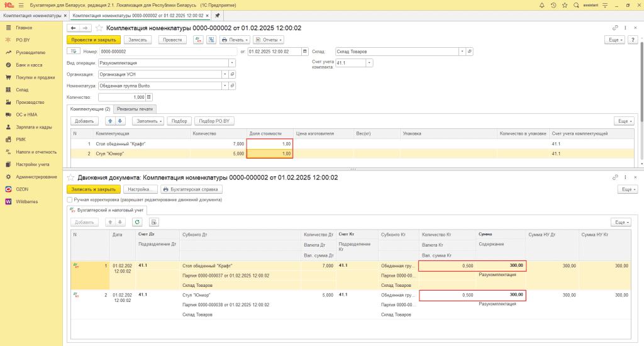The height and width of the screenshot is (346, 644).
Task: Switch to the Реквизиты печати tab
Action: (x=135, y=109)
